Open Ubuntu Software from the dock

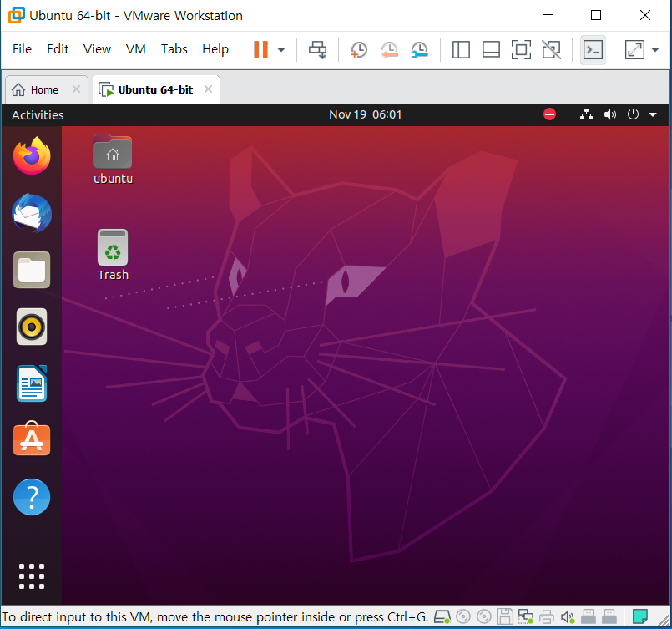pyautogui.click(x=32, y=439)
